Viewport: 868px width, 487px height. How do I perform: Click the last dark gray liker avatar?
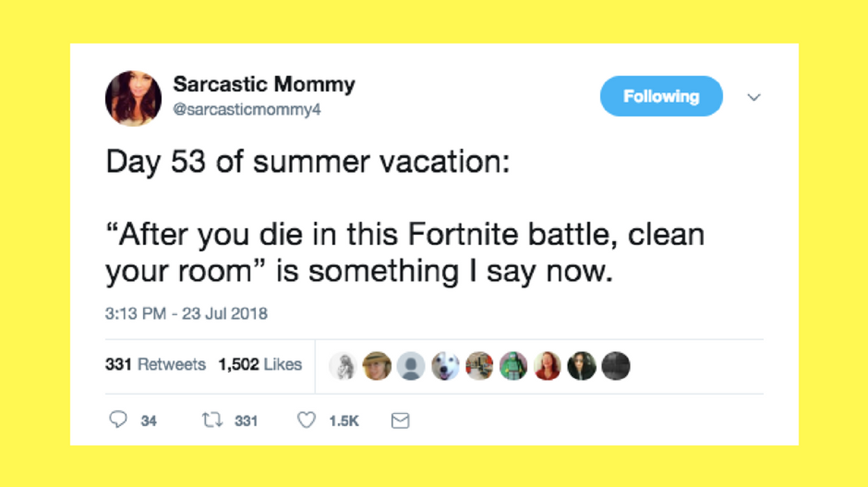[616, 366]
